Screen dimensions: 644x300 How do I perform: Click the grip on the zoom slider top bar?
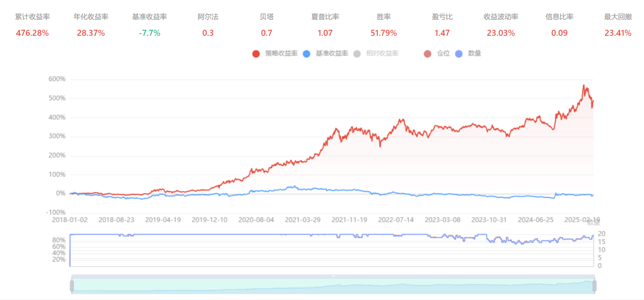[x=333, y=276]
